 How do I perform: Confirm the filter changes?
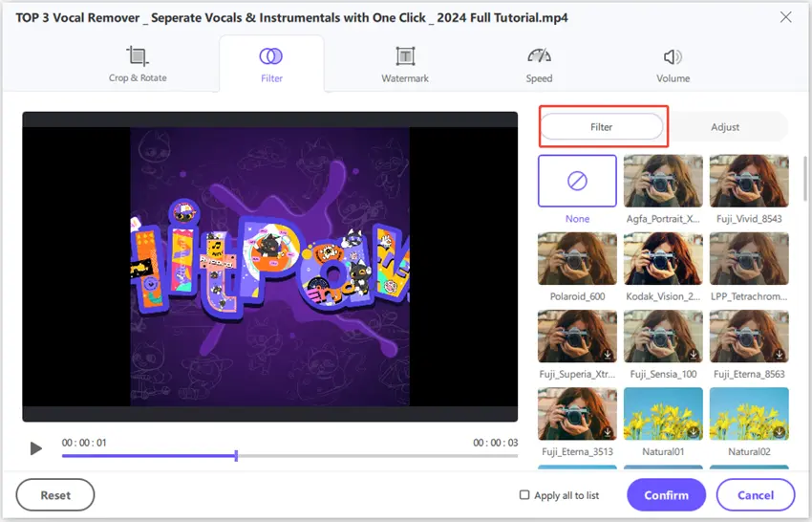(667, 495)
